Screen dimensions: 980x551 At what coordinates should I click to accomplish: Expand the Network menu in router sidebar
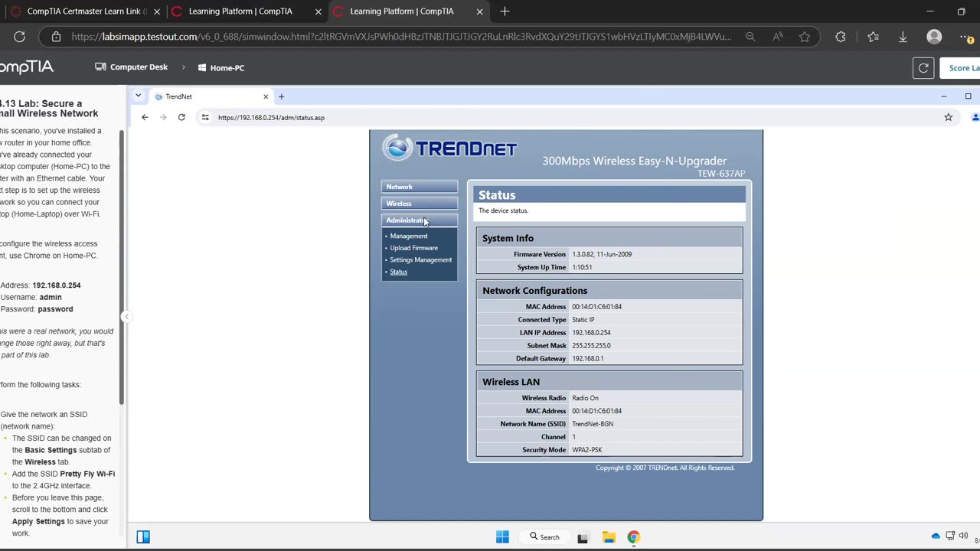click(420, 187)
